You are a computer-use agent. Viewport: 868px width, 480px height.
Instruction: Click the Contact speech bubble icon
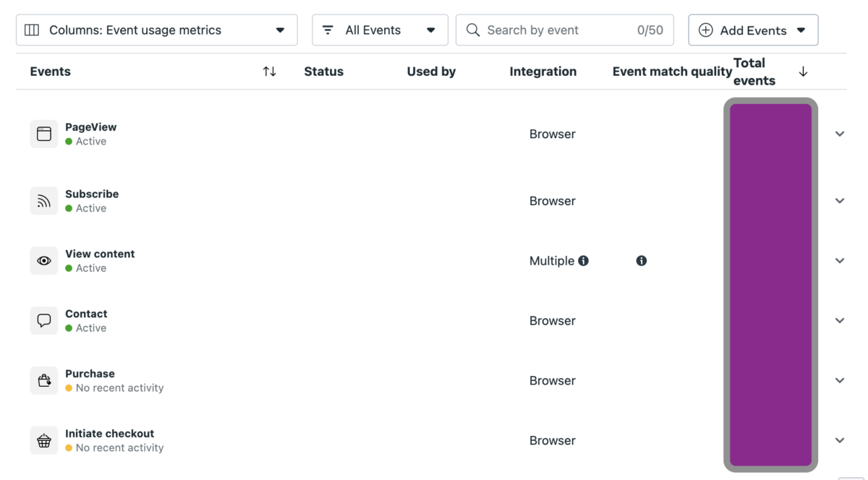coord(44,320)
